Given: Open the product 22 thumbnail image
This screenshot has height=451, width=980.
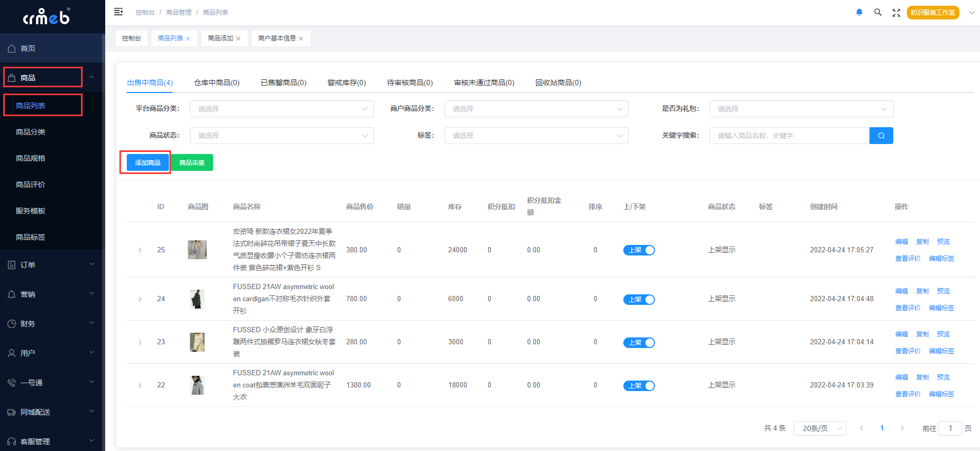Looking at the screenshot, I should pyautogui.click(x=197, y=385).
